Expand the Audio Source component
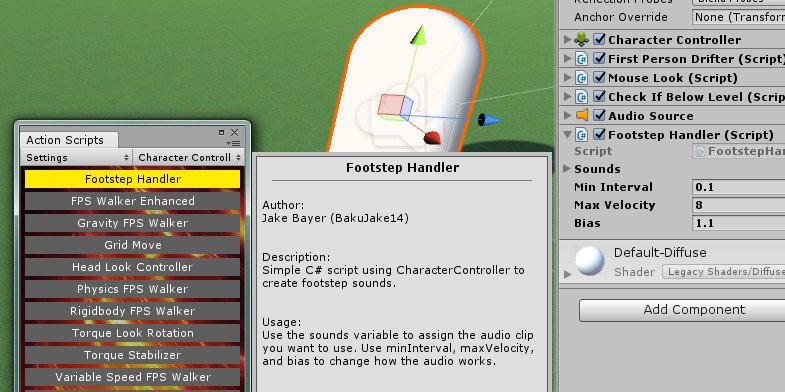 coord(567,116)
